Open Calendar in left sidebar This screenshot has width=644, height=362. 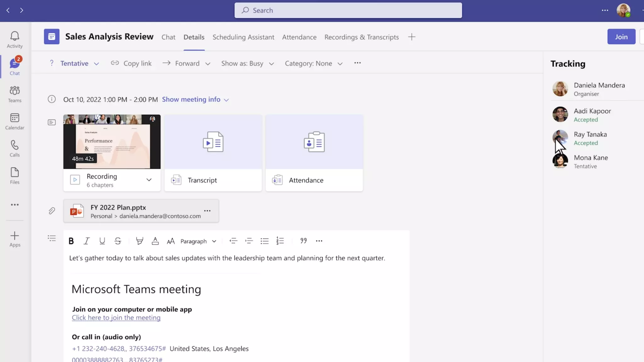(x=14, y=122)
